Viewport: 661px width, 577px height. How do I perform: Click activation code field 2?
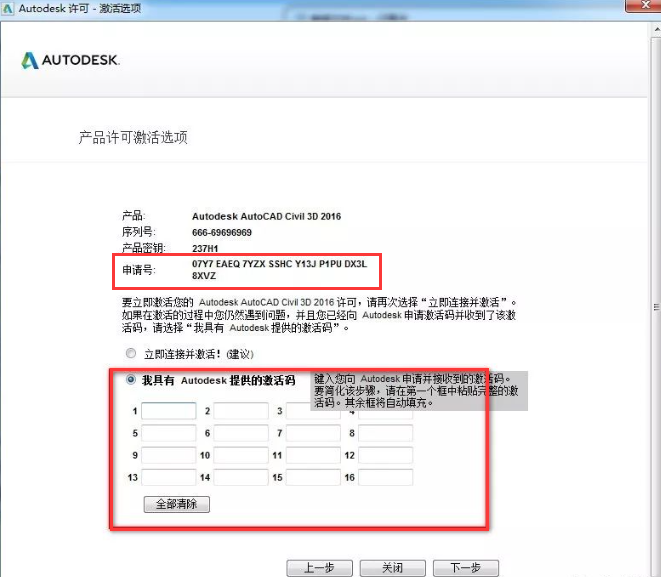click(241, 411)
